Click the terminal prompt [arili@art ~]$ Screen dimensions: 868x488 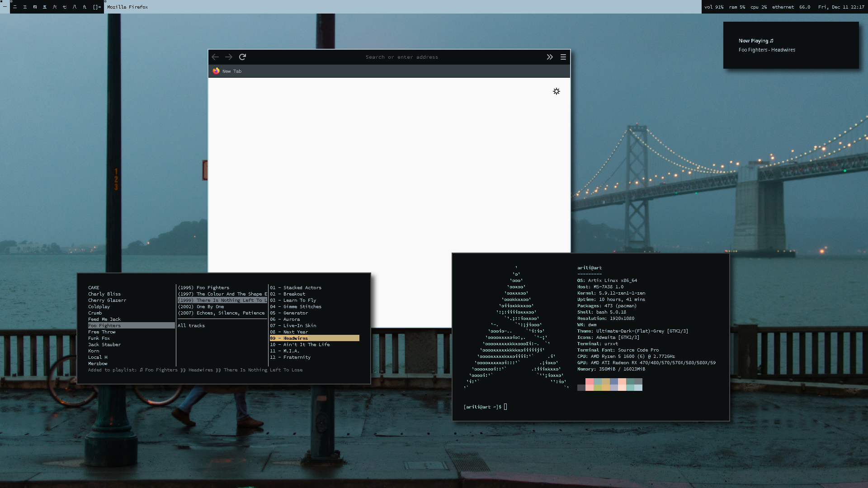point(482,407)
